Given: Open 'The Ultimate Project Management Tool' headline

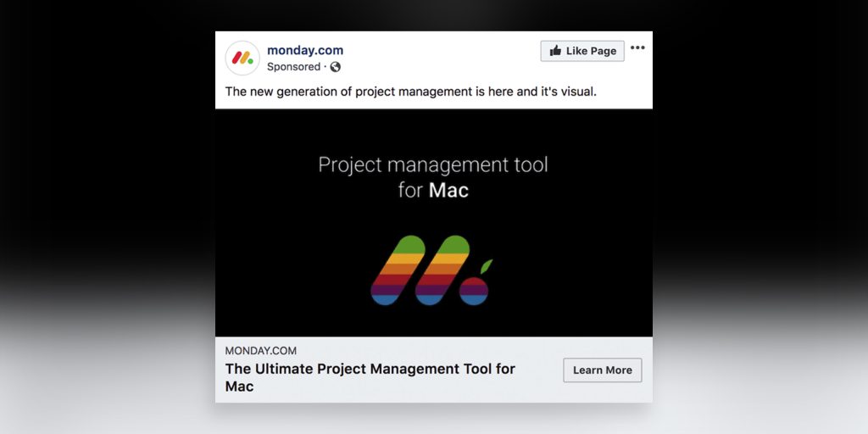Looking at the screenshot, I should pyautogui.click(x=370, y=377).
